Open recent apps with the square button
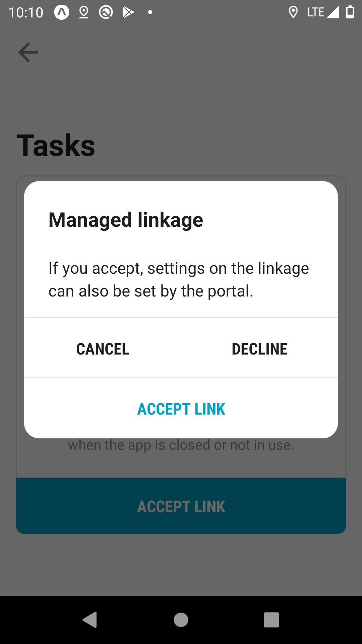The height and width of the screenshot is (644, 362). [271, 620]
